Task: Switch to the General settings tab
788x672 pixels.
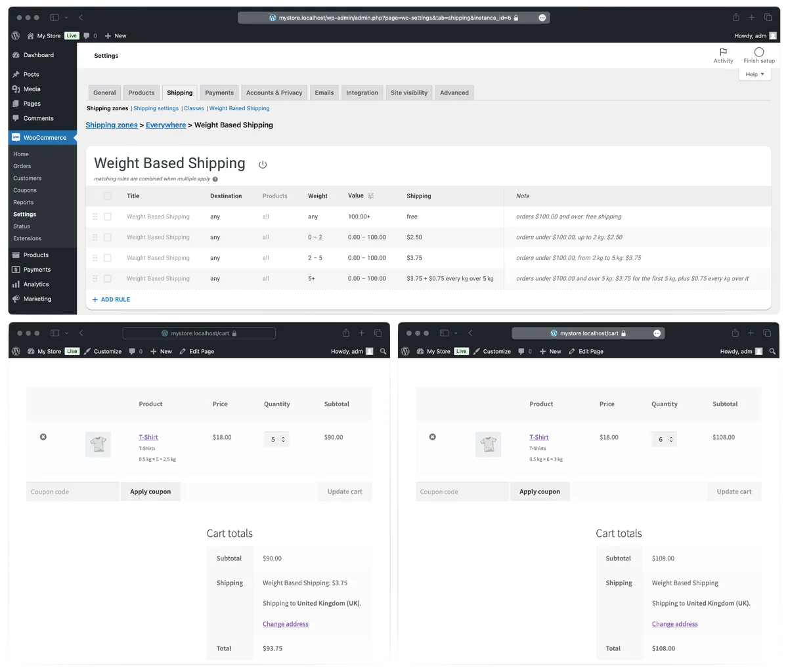Action: (104, 93)
